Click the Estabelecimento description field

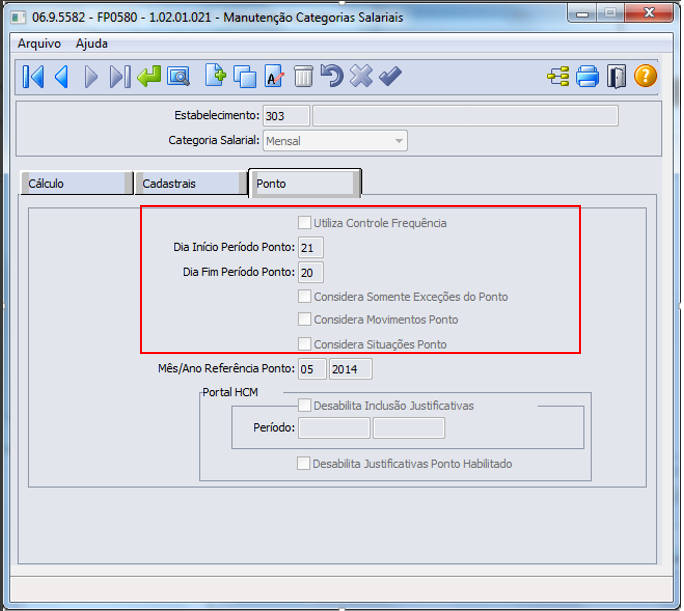465,116
